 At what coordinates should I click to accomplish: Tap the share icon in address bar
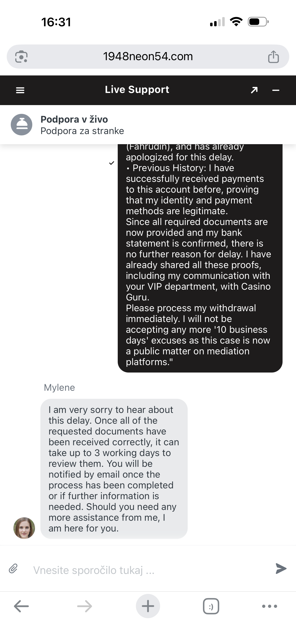pos(273,57)
